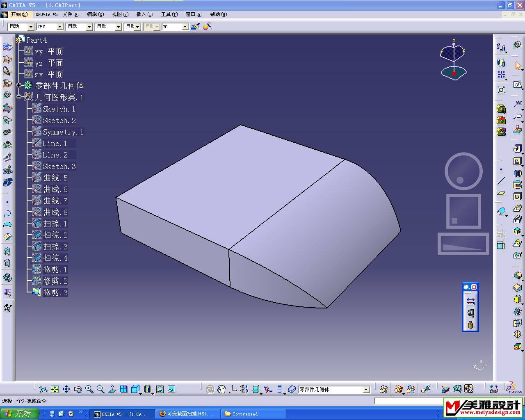Switch to the Compressed folder taskbar button

click(244, 414)
